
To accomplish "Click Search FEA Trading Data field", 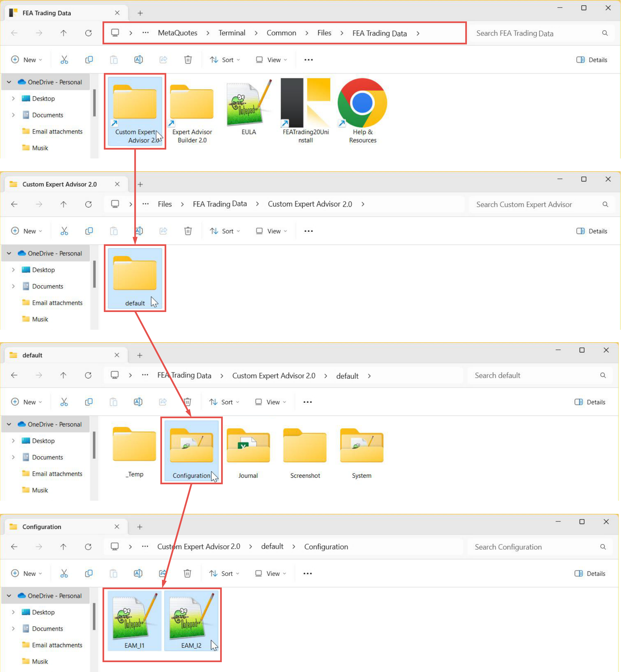I will tap(542, 33).
